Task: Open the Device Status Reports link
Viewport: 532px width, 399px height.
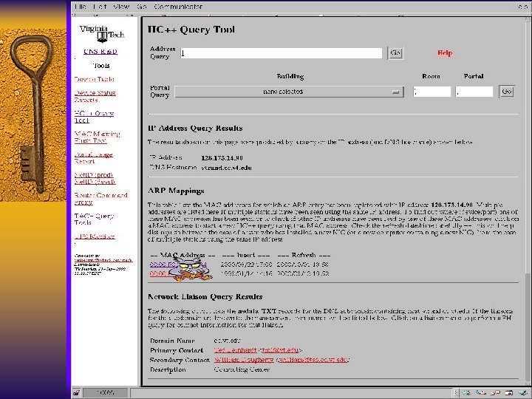Action: (95, 96)
